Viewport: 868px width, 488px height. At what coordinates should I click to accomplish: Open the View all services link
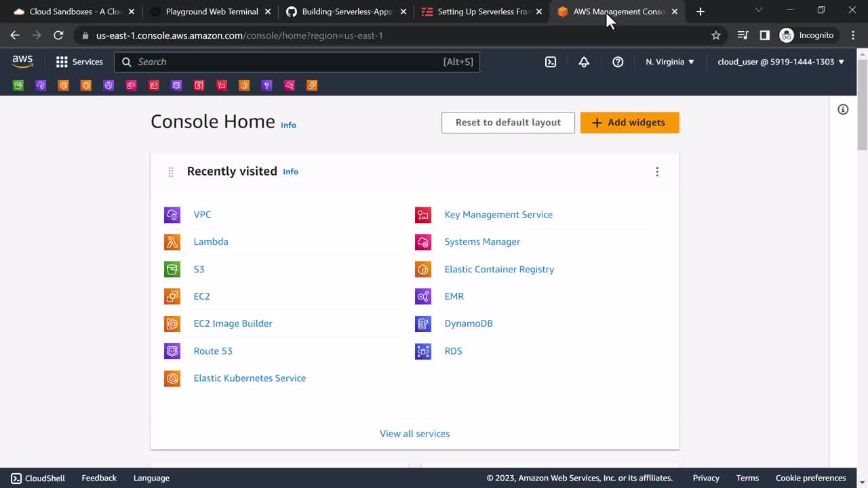tap(414, 434)
